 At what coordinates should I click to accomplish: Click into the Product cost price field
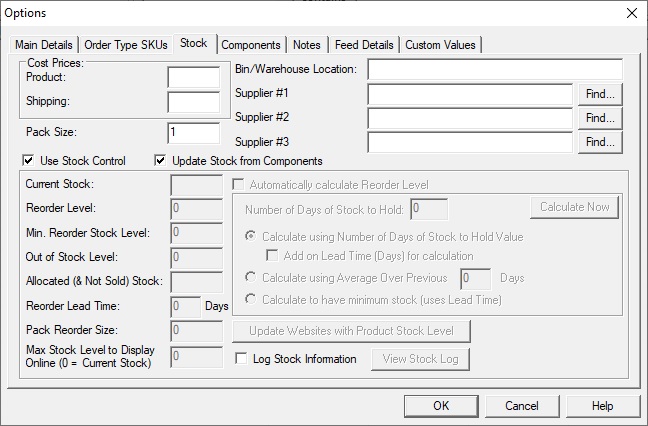[194, 77]
